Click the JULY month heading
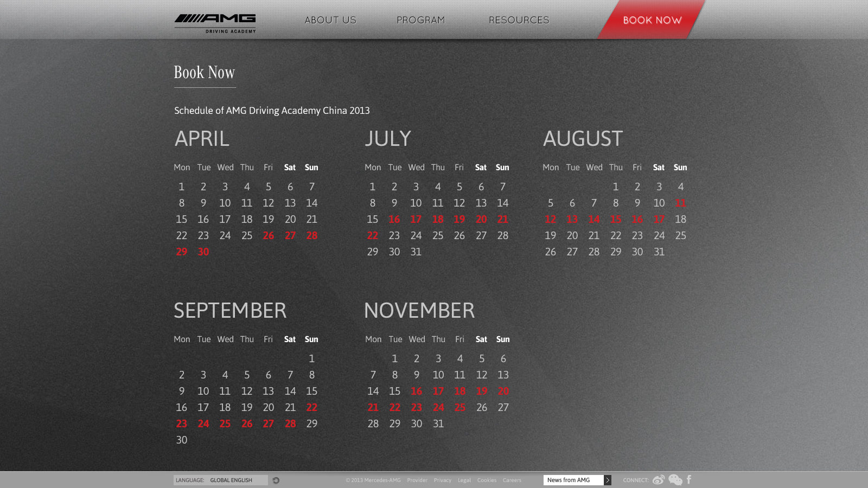The image size is (868, 488). click(388, 139)
